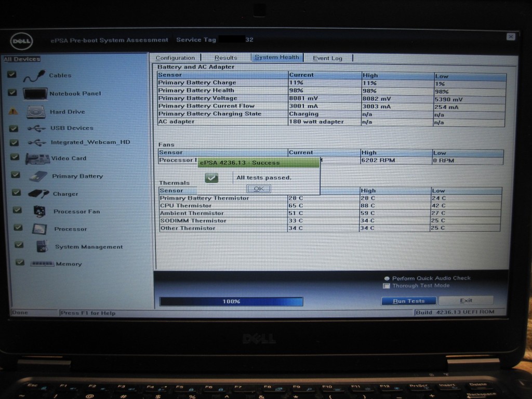Click the Primary Battery Current Flow sensor
This screenshot has height=399, width=532.
click(206, 106)
